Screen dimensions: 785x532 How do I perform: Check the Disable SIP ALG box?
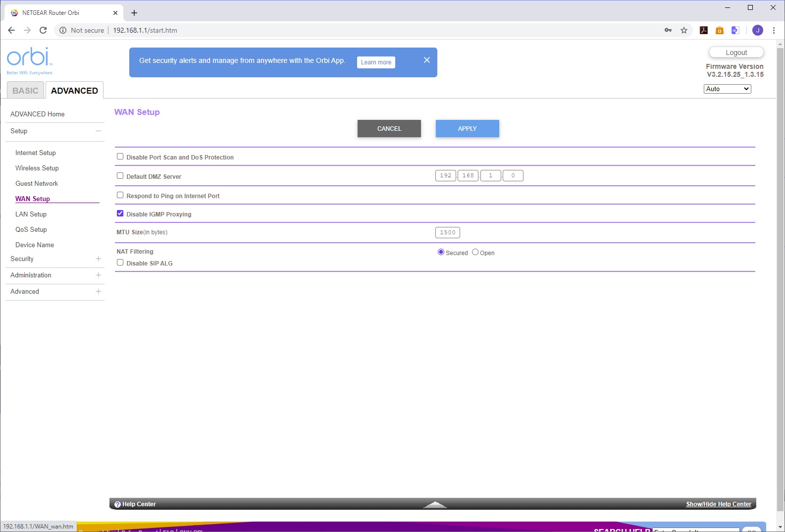pos(120,263)
